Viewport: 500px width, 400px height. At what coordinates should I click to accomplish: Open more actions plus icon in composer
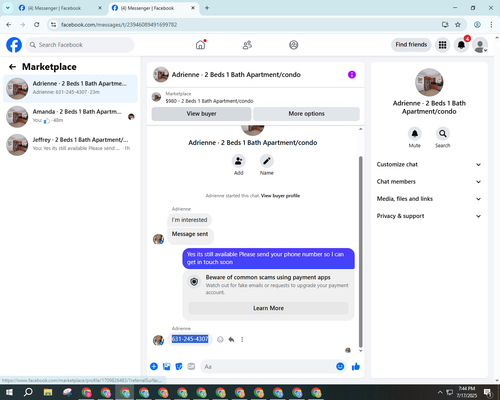(x=154, y=367)
